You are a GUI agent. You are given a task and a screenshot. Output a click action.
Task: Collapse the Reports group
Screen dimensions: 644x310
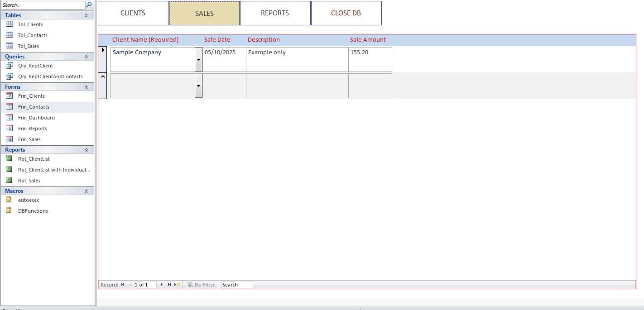point(86,150)
